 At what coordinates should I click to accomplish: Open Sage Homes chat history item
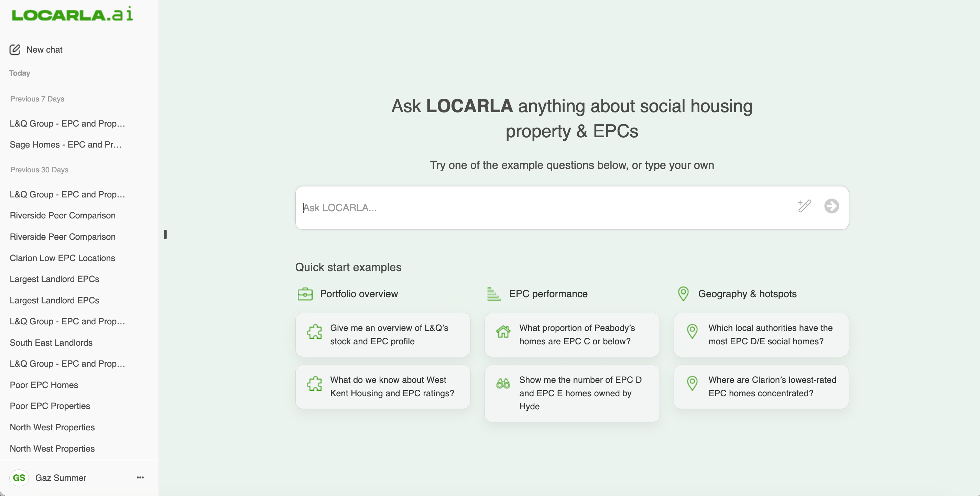coord(65,145)
